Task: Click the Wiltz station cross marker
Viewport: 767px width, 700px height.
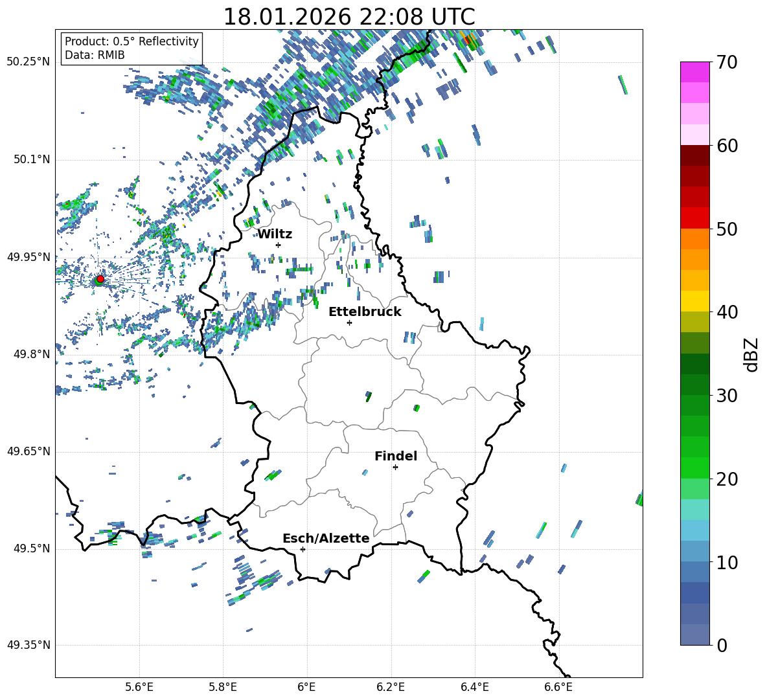Action: click(x=278, y=245)
